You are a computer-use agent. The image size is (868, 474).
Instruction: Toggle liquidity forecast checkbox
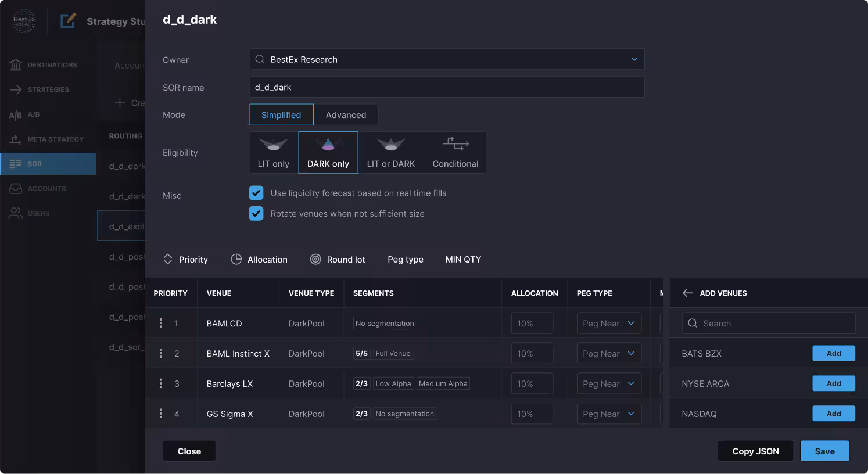pos(256,193)
